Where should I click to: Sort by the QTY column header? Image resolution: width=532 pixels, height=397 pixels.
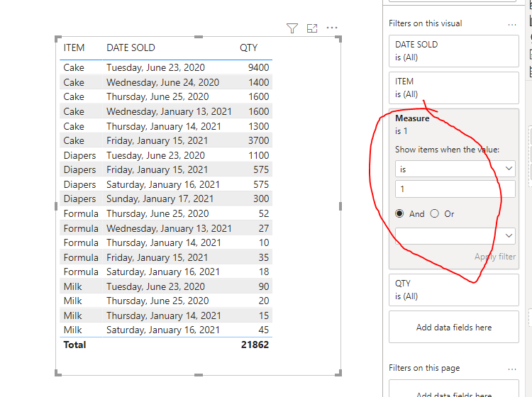click(x=249, y=47)
